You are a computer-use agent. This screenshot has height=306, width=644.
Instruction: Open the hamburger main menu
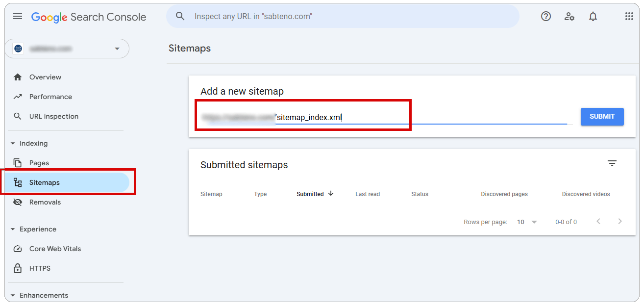click(x=18, y=17)
